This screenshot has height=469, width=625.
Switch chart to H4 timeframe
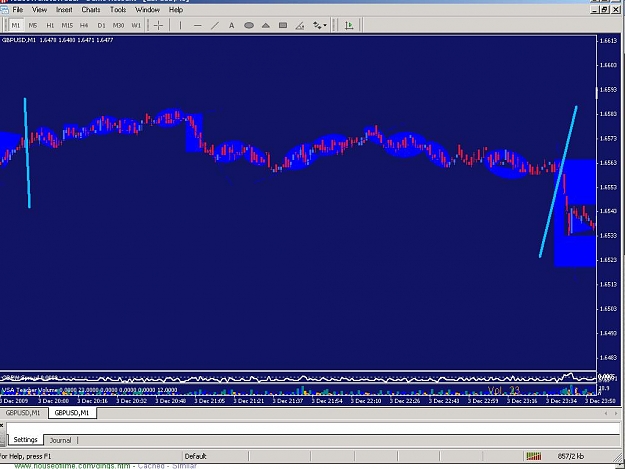coord(84,26)
